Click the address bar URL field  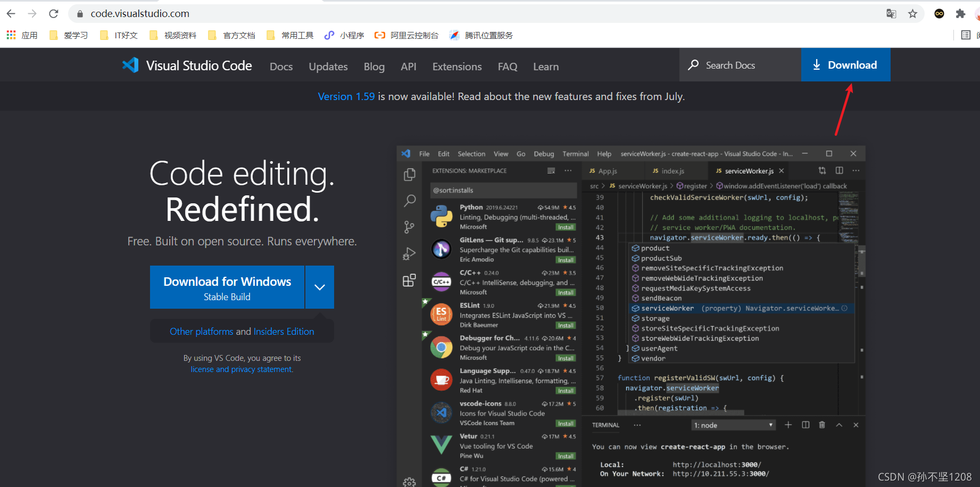click(479, 14)
